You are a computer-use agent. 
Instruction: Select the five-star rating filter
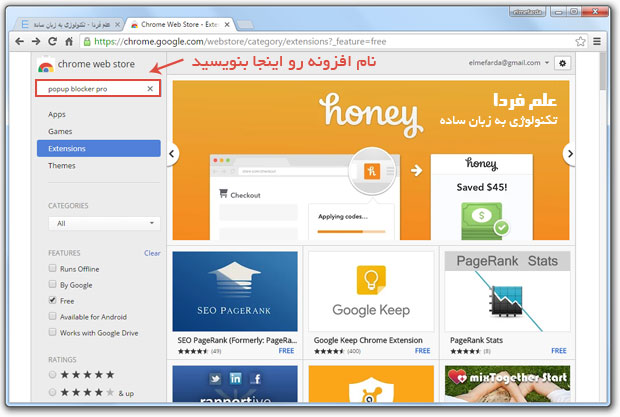tap(53, 374)
